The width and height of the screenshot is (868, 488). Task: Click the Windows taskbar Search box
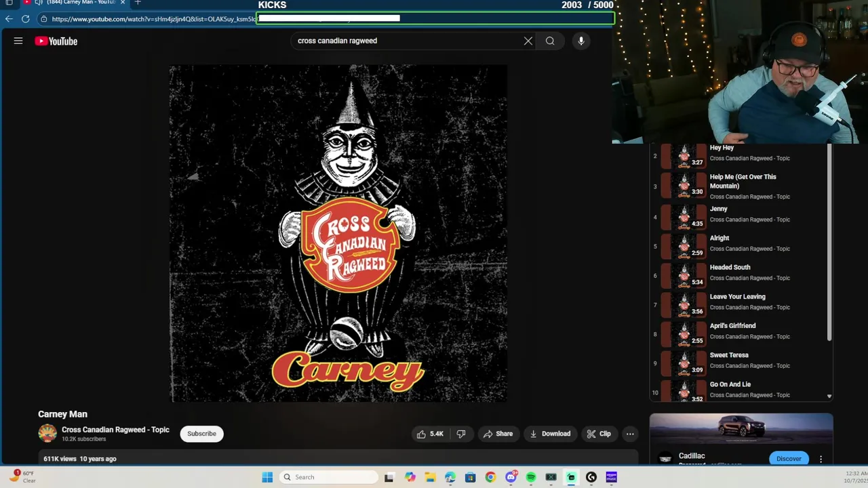pos(328,477)
